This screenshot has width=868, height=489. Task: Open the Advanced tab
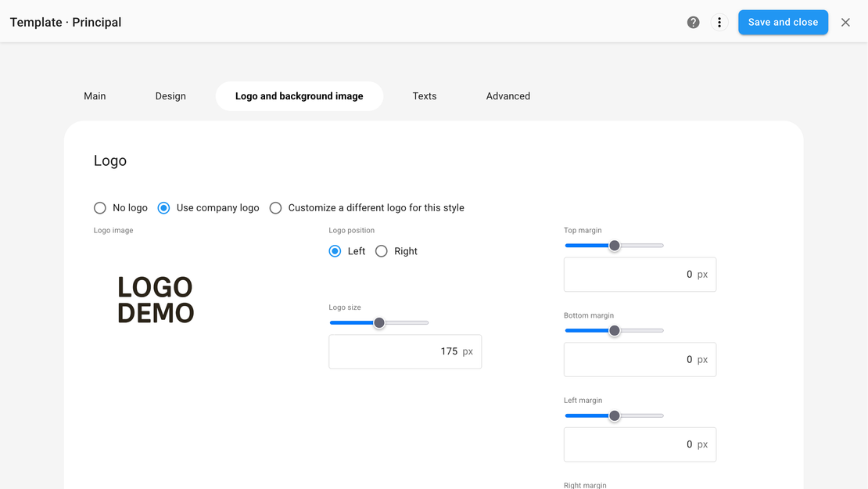pyautogui.click(x=508, y=96)
